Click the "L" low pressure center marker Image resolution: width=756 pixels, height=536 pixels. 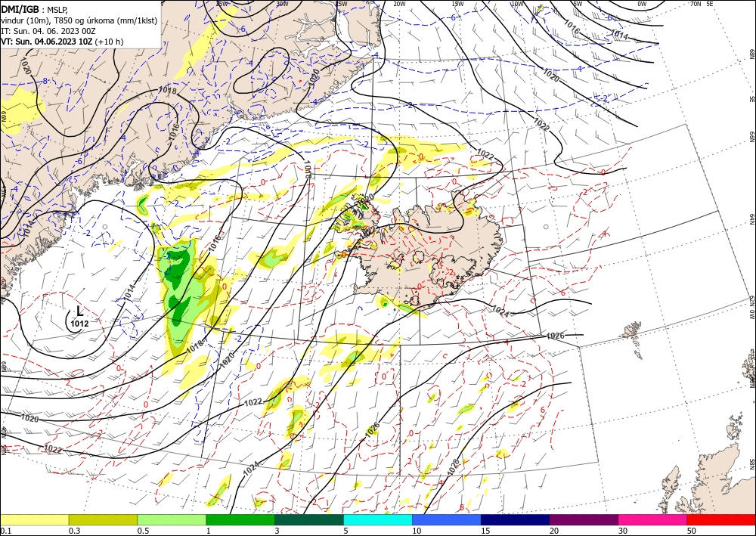click(x=79, y=311)
